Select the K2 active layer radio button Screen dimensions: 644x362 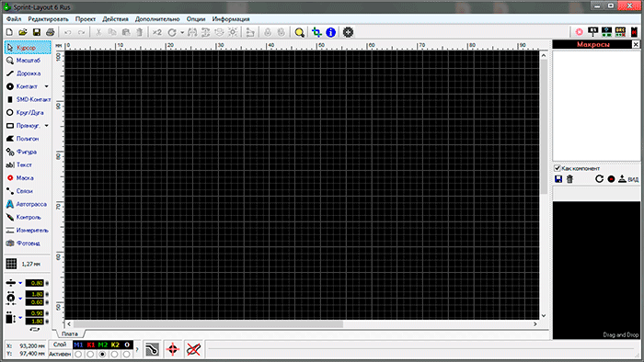pos(115,355)
